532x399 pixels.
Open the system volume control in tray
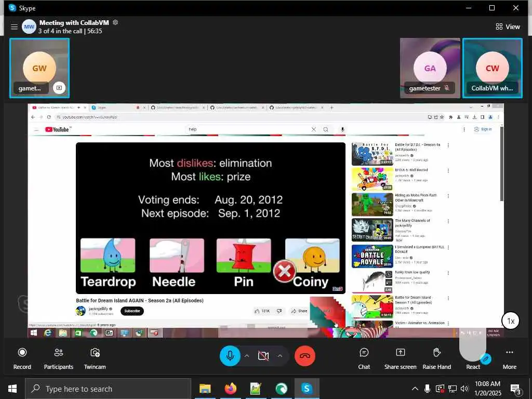pos(464,389)
